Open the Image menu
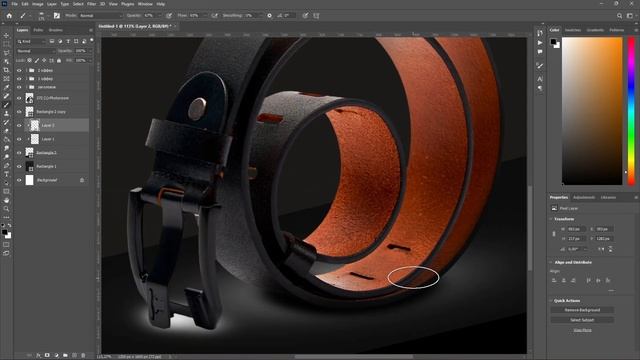Image resolution: width=640 pixels, height=360 pixels. pyautogui.click(x=38, y=4)
